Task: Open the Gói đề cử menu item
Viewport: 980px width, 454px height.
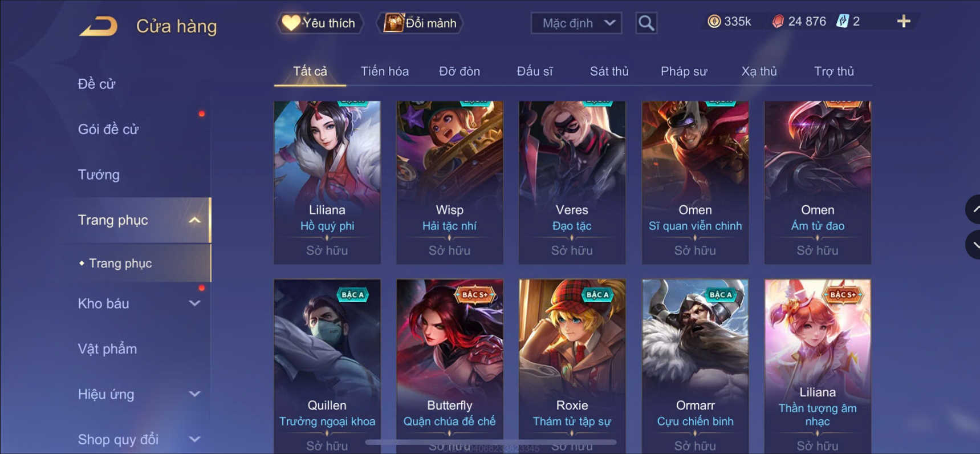Action: [108, 129]
